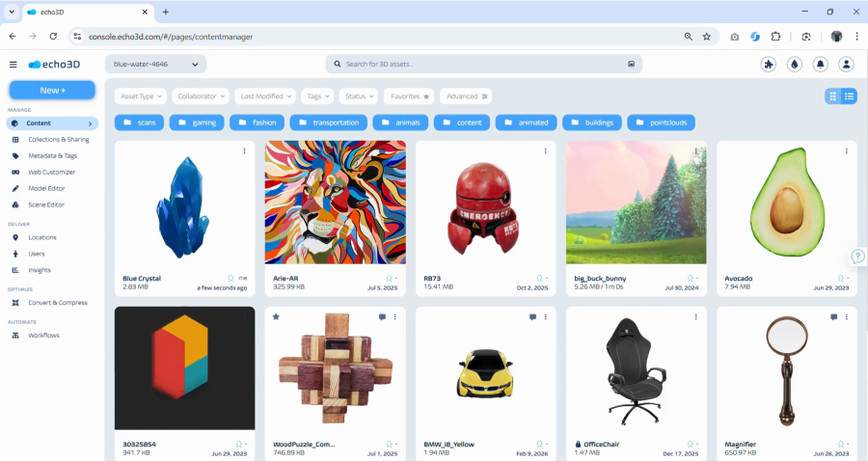Open the Collaborator filter dropdown
The image size is (868, 461).
pos(201,96)
